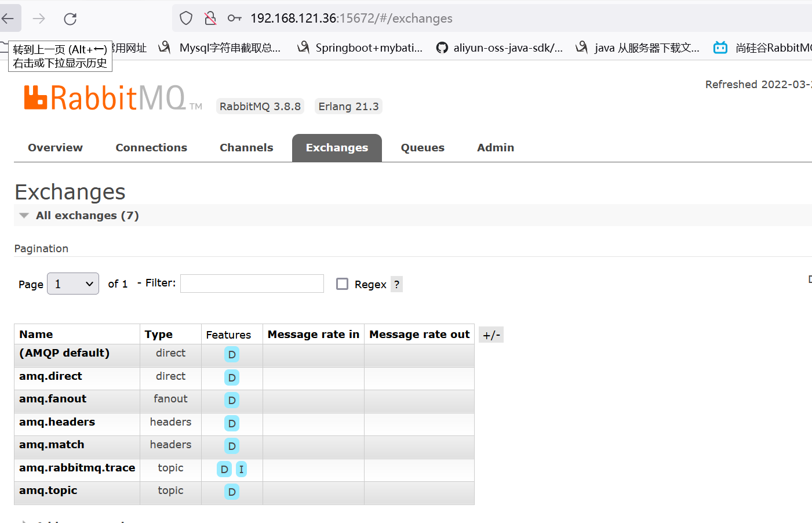Collapse the All exchanges (7) section
This screenshot has height=523, width=812.
[24, 215]
